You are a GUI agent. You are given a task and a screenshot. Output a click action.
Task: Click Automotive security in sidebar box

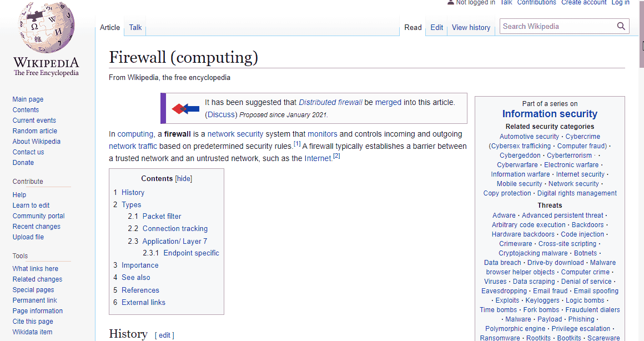530,137
